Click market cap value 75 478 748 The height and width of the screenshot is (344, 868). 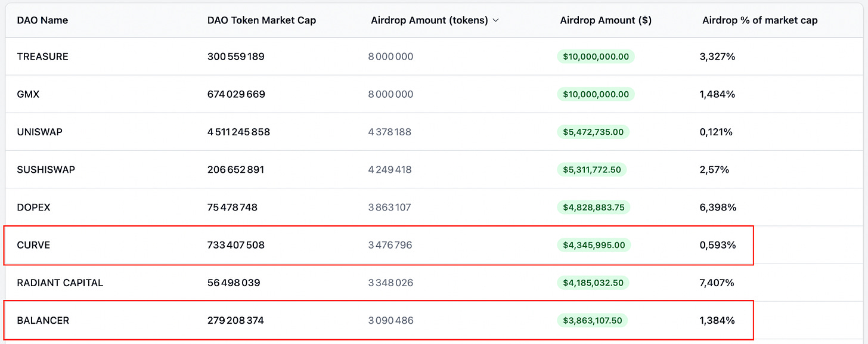[x=232, y=207]
